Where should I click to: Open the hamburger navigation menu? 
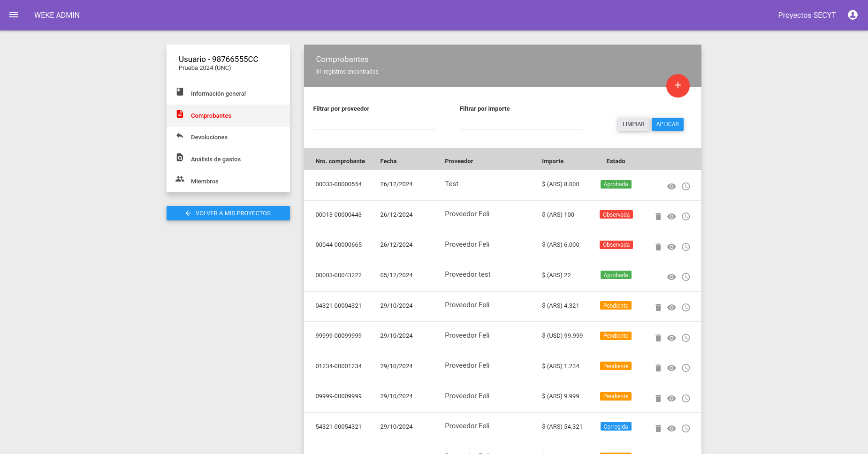14,15
